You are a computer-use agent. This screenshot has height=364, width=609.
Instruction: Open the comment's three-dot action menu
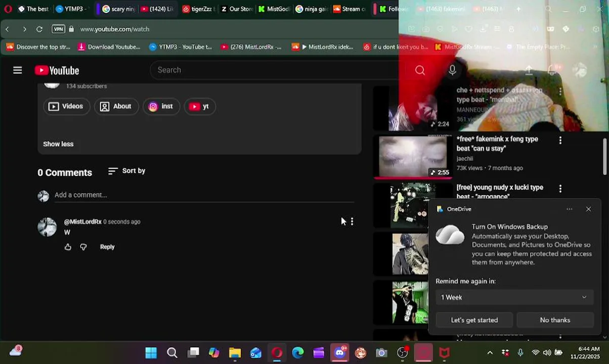click(x=352, y=221)
